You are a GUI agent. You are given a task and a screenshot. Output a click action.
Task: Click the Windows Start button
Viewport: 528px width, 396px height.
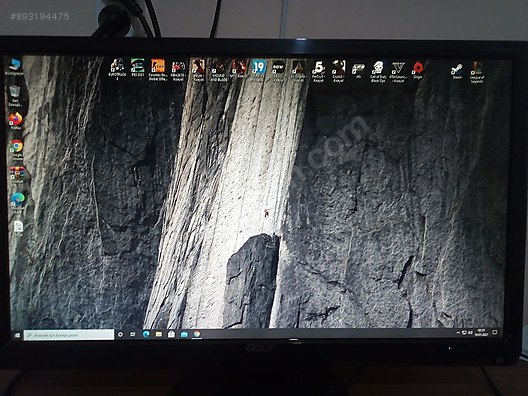point(18,335)
